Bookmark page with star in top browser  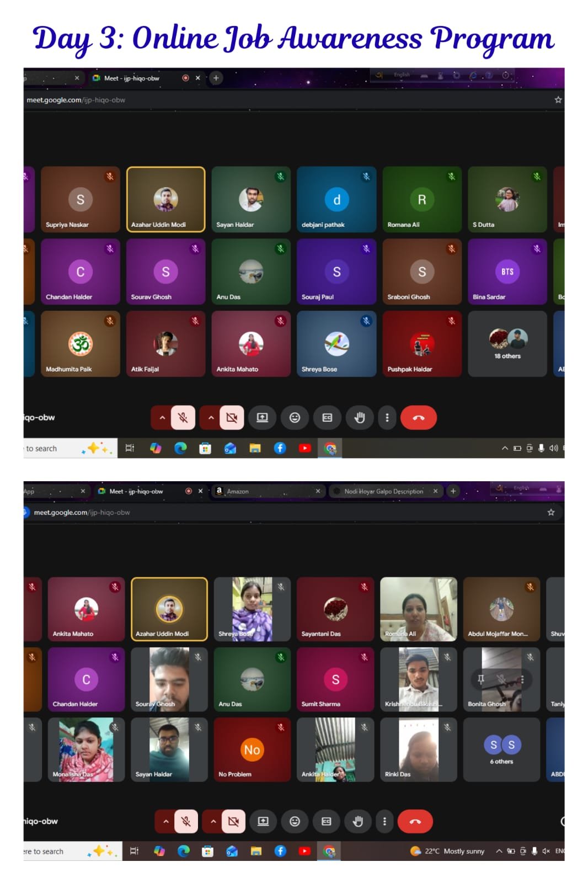tap(558, 100)
